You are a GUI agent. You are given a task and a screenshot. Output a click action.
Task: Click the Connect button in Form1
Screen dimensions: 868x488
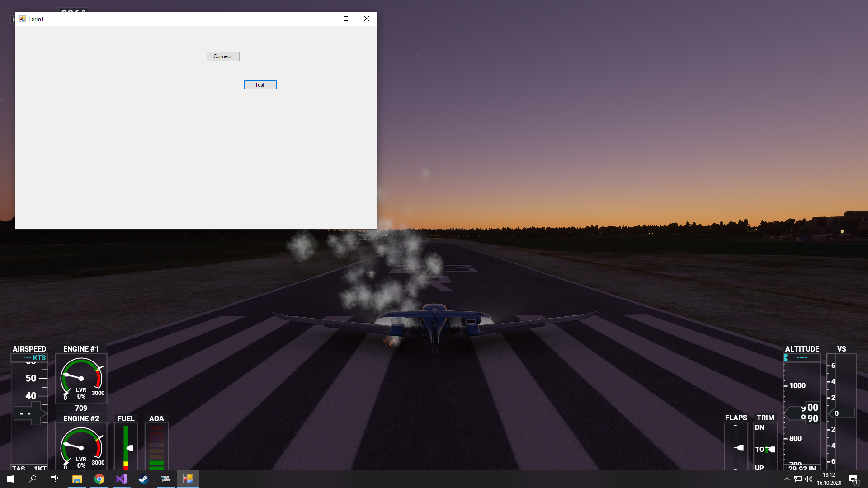point(223,56)
